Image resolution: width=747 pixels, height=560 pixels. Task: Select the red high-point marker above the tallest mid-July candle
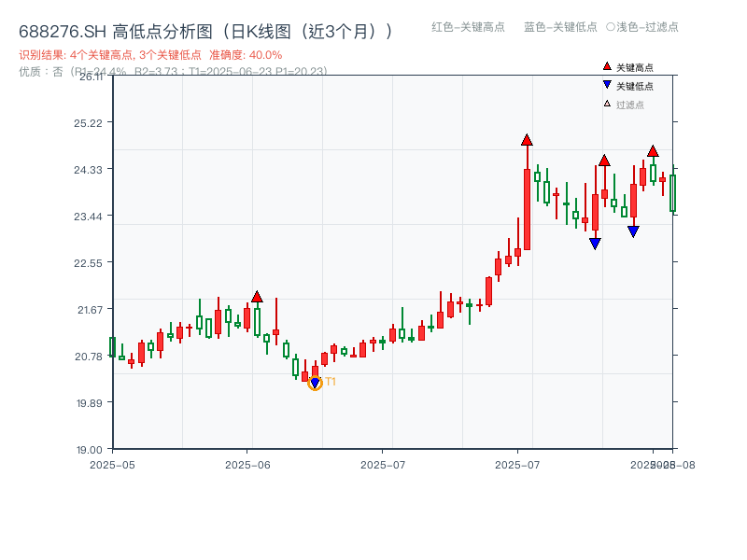(526, 141)
